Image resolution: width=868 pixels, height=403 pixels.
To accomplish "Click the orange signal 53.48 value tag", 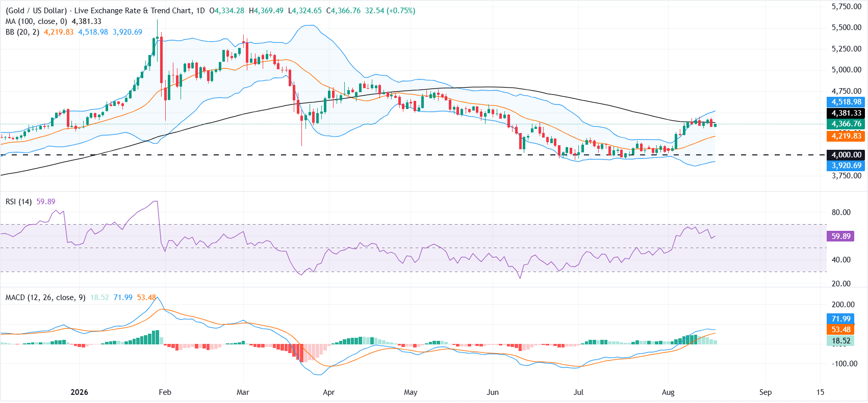I will [x=841, y=330].
